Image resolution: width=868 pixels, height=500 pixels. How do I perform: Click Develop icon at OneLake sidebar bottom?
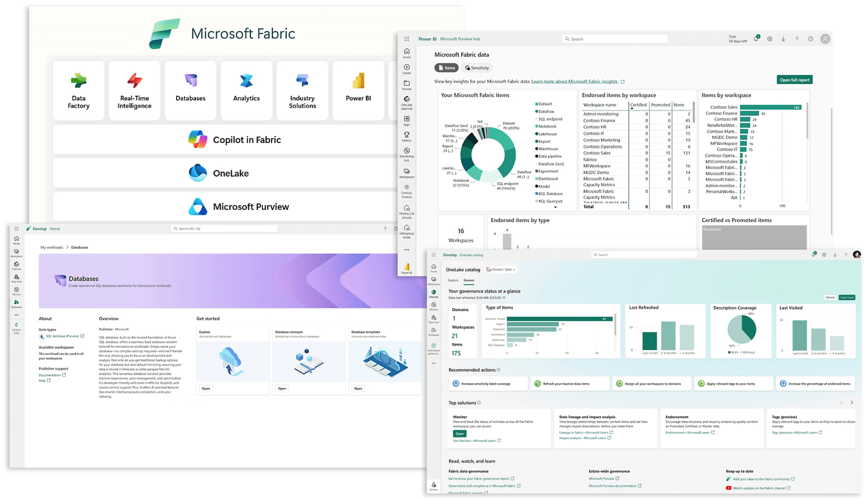(434, 486)
